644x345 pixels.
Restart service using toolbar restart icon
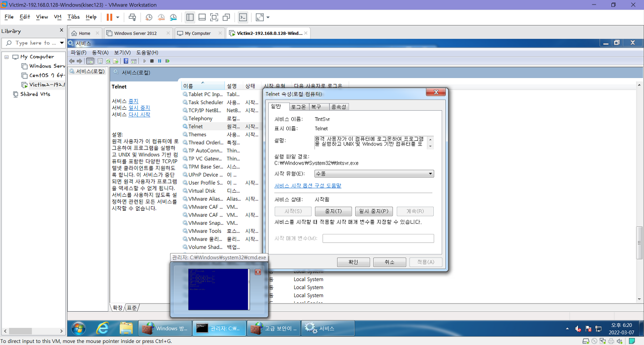pyautogui.click(x=167, y=61)
